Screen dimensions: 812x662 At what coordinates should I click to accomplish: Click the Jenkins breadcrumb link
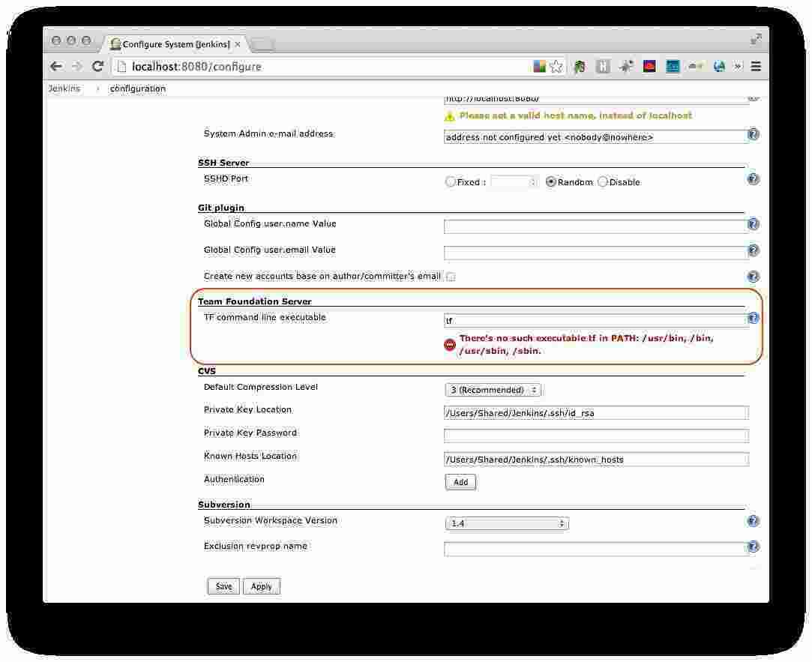coord(64,88)
